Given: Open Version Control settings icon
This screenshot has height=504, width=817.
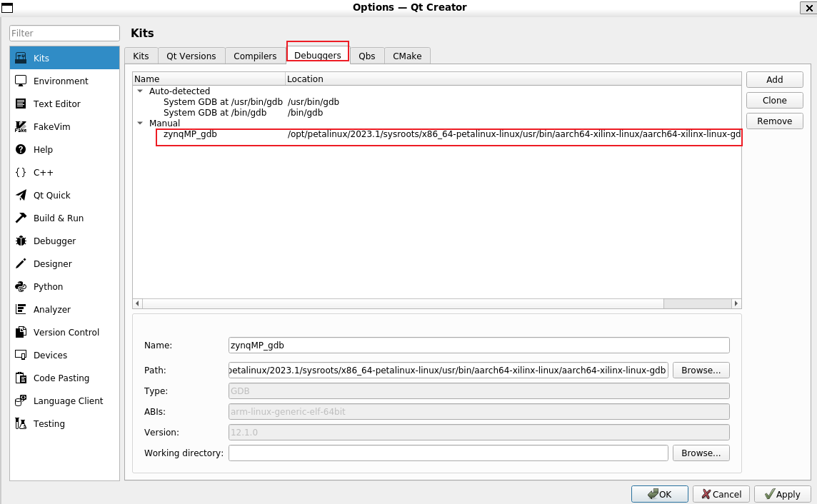Looking at the screenshot, I should click(21, 332).
